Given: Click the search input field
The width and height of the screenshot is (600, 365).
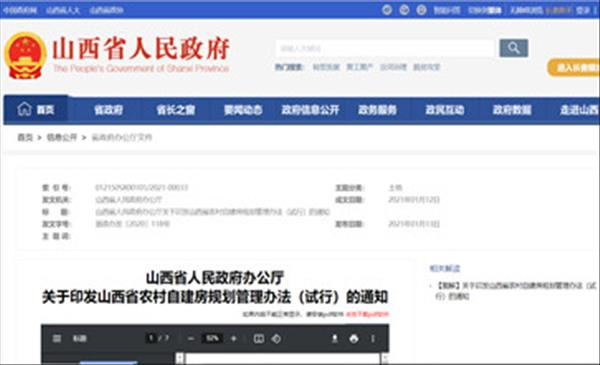Looking at the screenshot, I should click(x=385, y=48).
